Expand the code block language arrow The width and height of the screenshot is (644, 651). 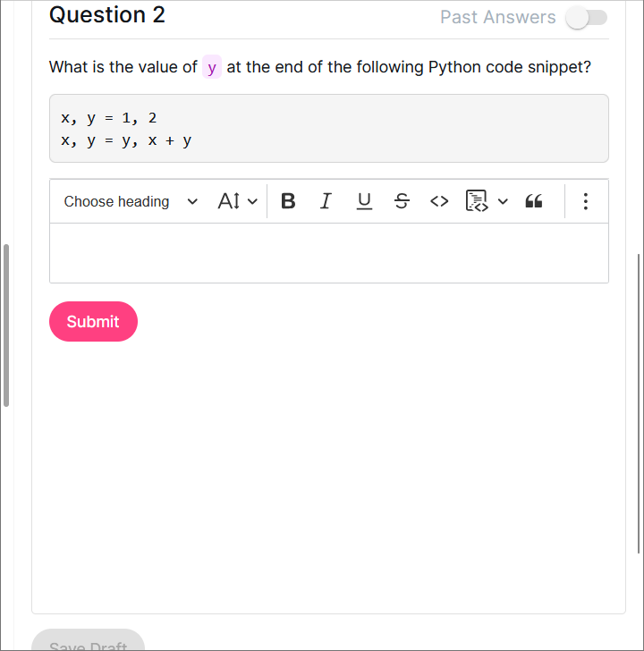coord(503,201)
